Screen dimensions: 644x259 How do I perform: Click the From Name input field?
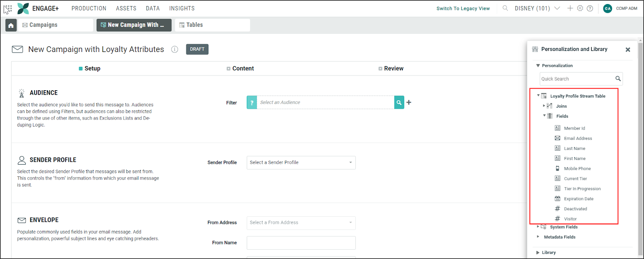pyautogui.click(x=301, y=243)
